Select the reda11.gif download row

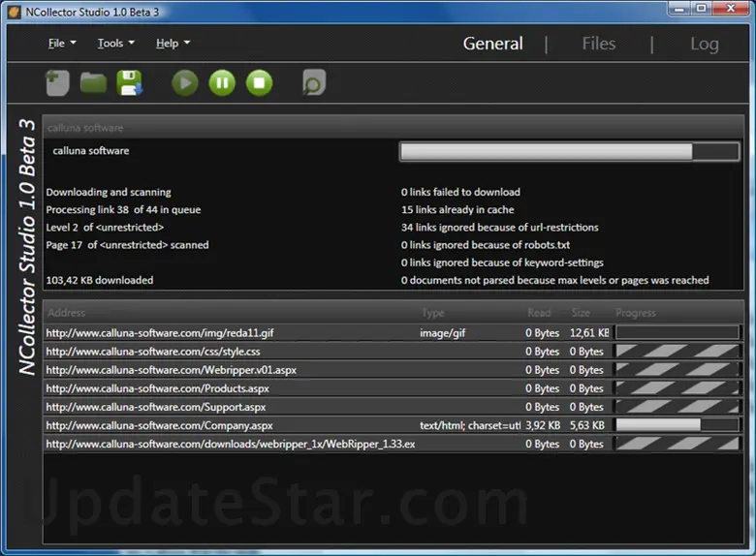[x=393, y=332]
